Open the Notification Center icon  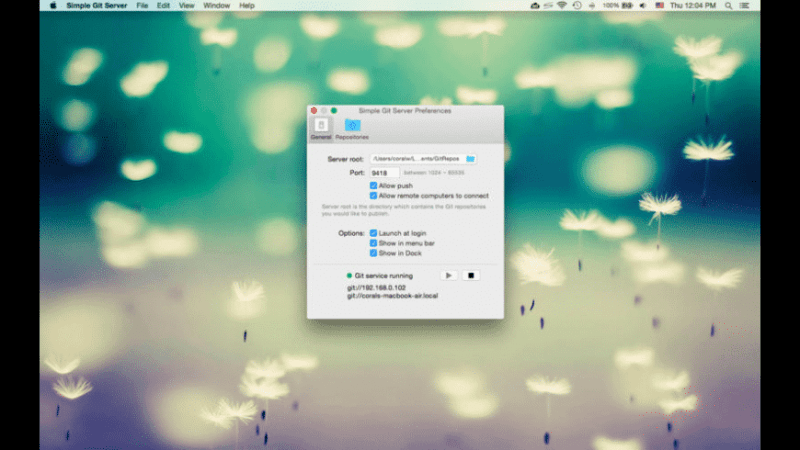745,6
